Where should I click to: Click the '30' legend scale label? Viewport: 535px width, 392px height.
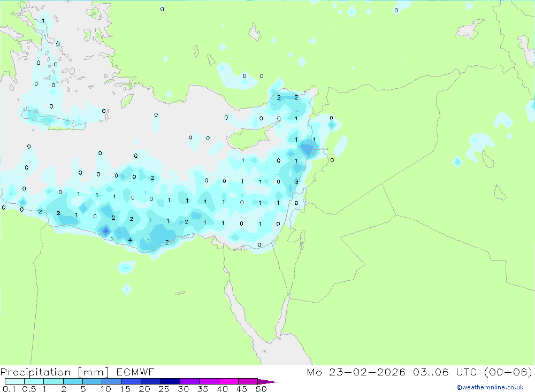(184, 389)
